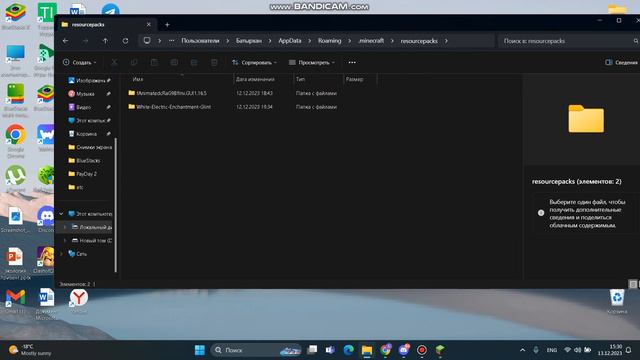Open the Recycle Bin on the desktop
The width and height of the screenshot is (640, 360).
[617, 301]
